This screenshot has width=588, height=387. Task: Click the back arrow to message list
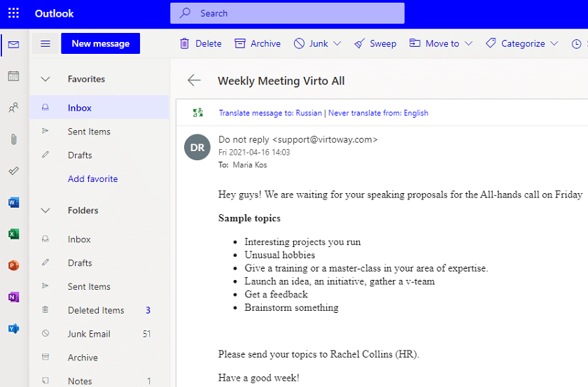[194, 80]
